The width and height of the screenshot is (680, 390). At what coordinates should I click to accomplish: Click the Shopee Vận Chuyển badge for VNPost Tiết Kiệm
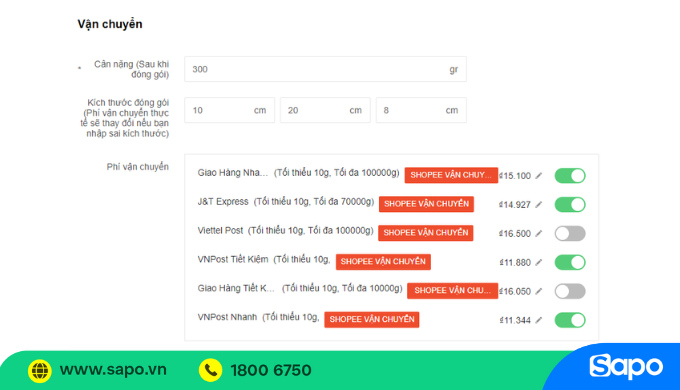tap(383, 262)
